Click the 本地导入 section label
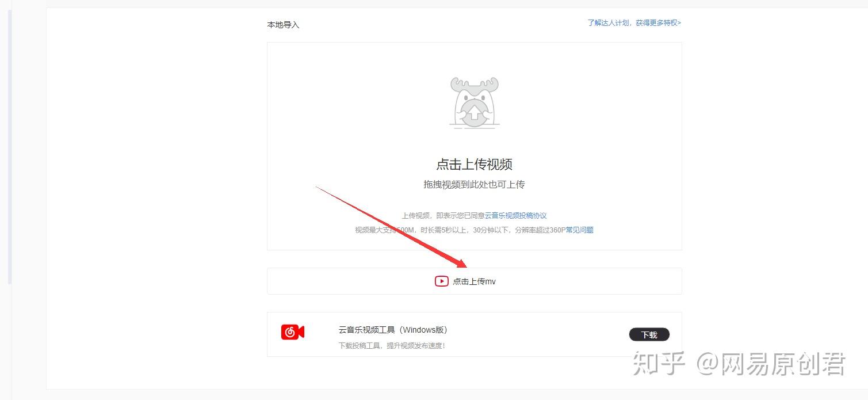The image size is (868, 400). (283, 25)
